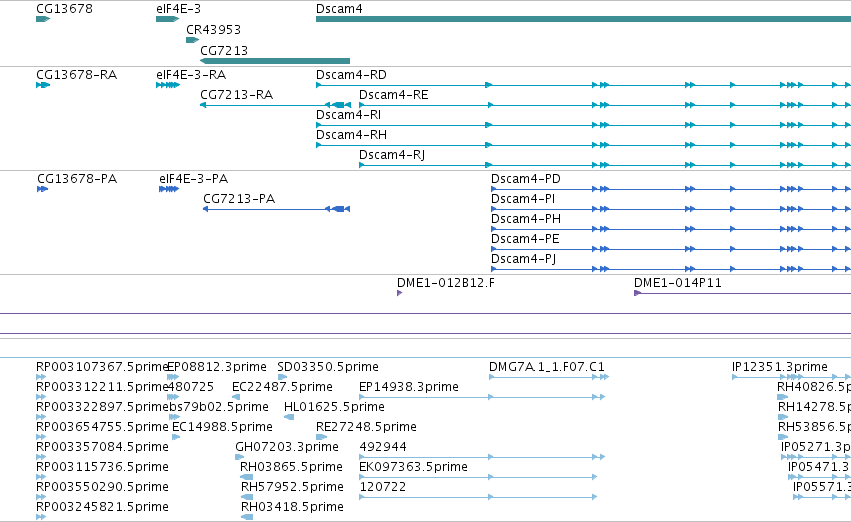The width and height of the screenshot is (851, 522).
Task: Select the RP003357084.5prime EST
Action: click(x=41, y=457)
